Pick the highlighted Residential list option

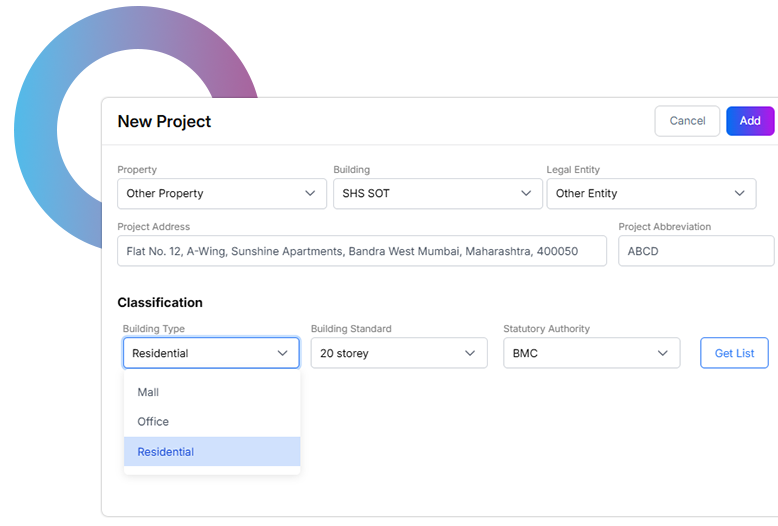tap(166, 452)
